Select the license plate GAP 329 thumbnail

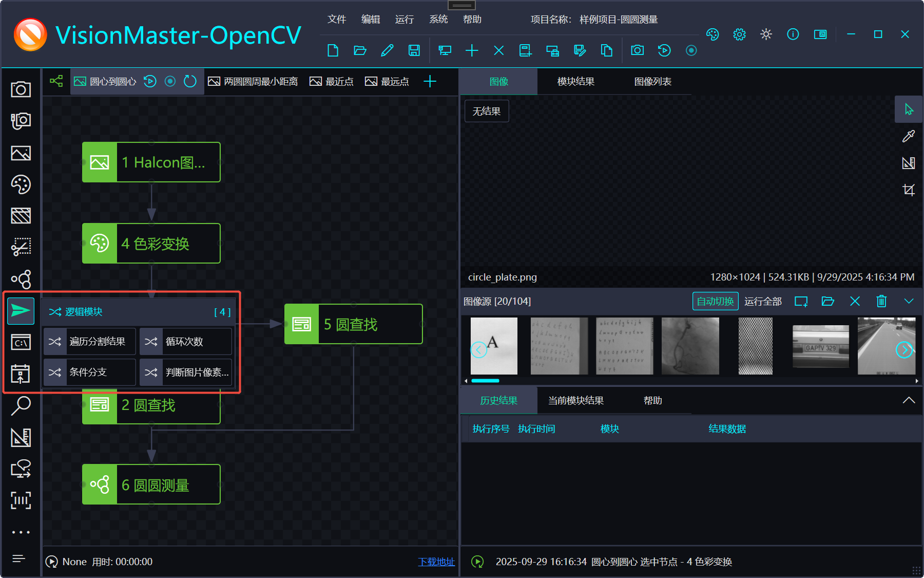point(820,346)
